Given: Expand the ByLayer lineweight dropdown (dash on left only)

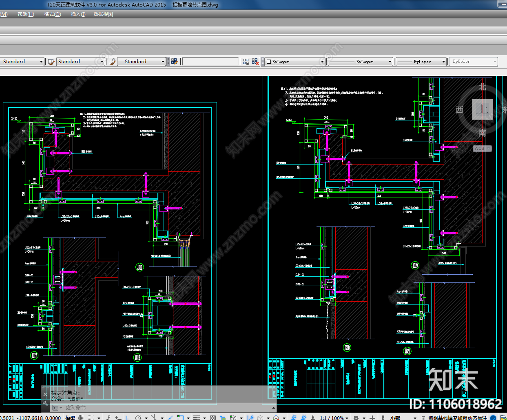Looking at the screenshot, I should pos(443,62).
